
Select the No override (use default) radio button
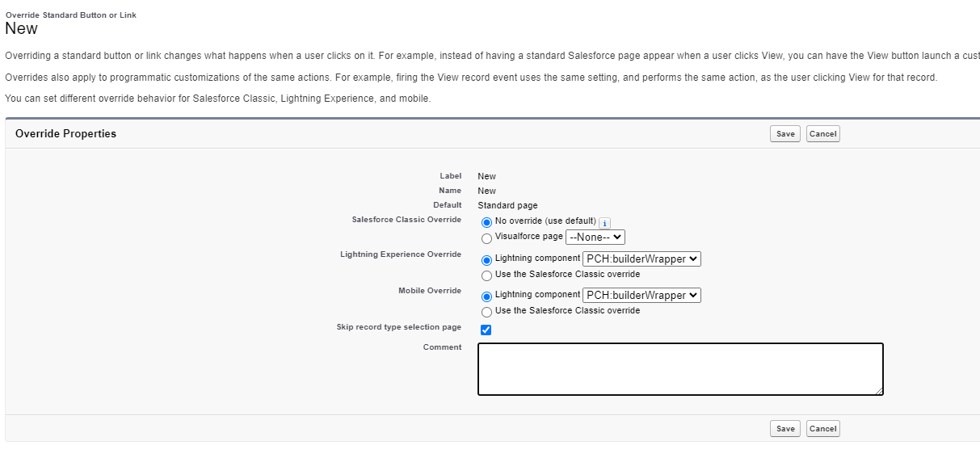(486, 222)
